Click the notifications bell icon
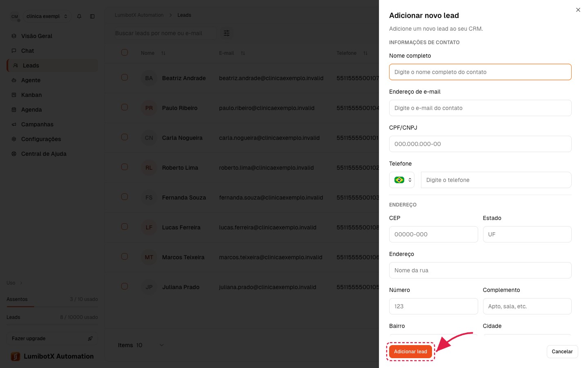 [x=79, y=16]
